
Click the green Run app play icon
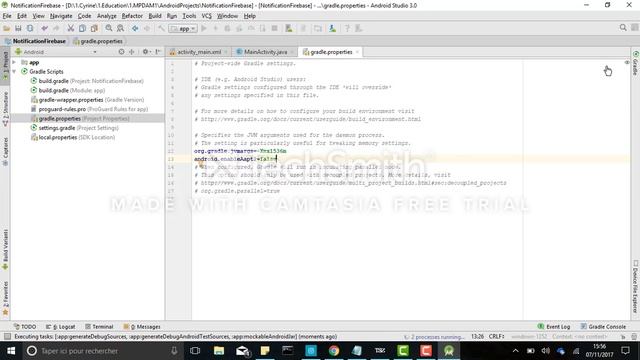click(204, 28)
